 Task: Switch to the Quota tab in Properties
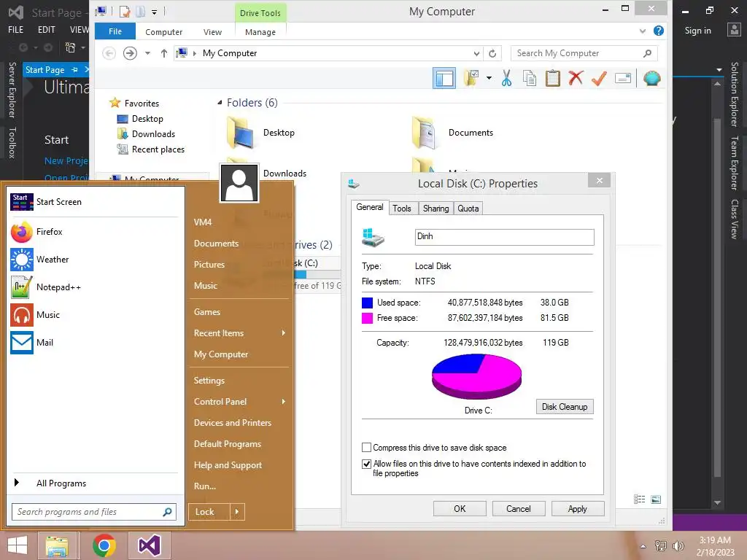click(468, 209)
